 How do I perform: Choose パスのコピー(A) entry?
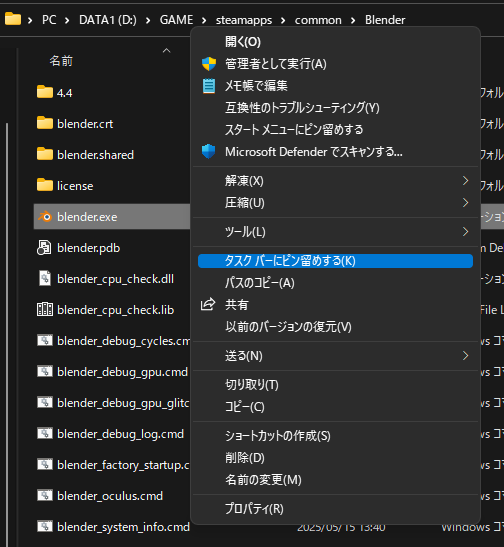coord(336,283)
